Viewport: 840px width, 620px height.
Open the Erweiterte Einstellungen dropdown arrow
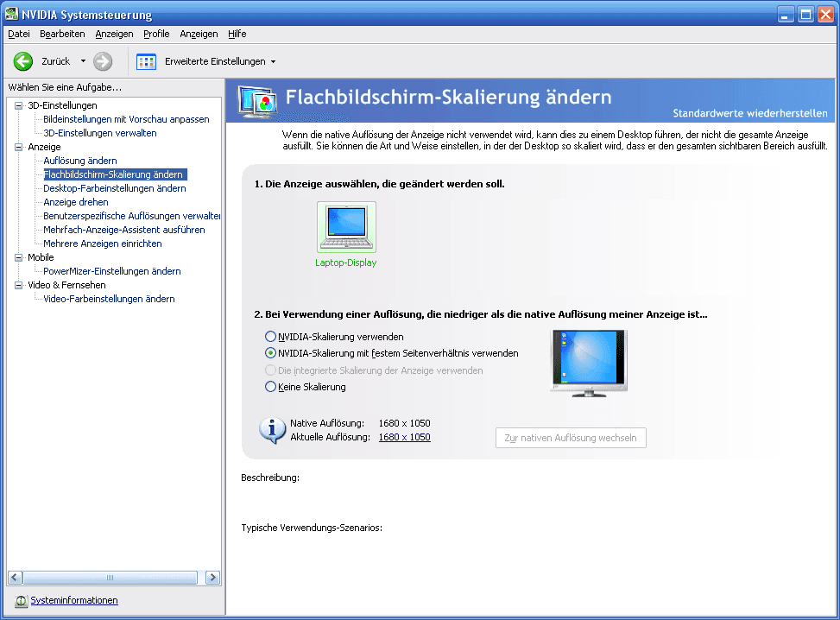[x=273, y=61]
